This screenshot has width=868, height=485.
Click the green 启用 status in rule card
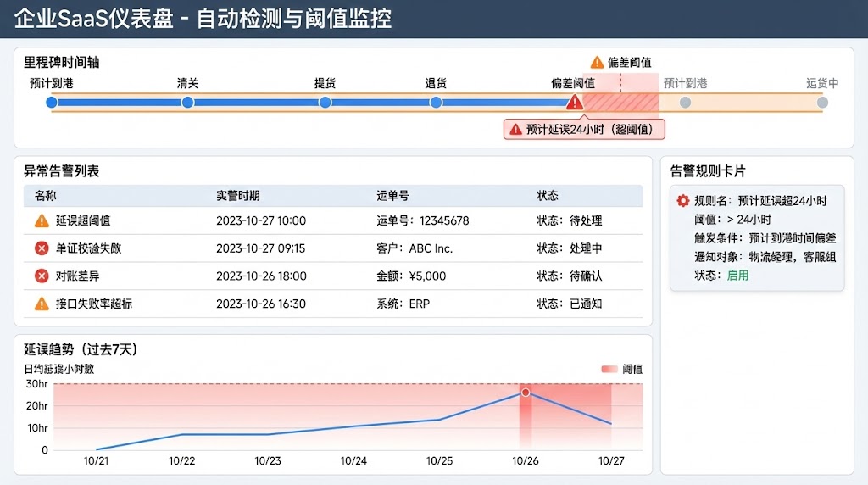pyautogui.click(x=737, y=276)
